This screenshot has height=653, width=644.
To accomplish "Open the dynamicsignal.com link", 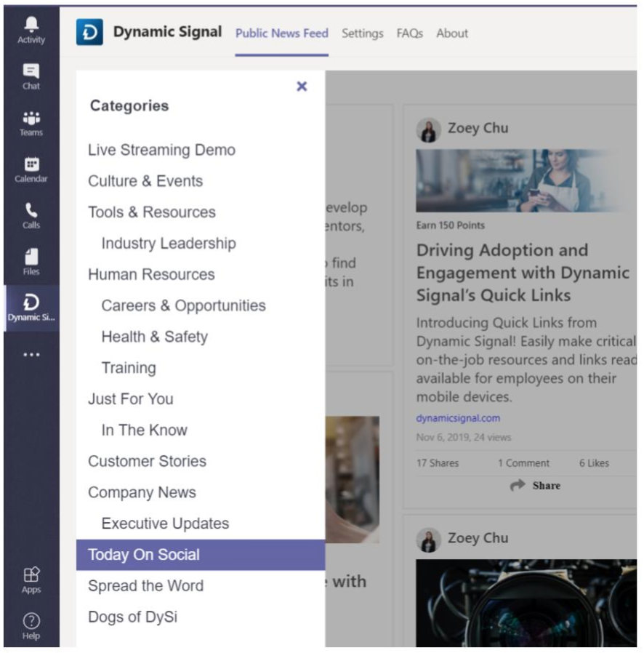I will pyautogui.click(x=458, y=418).
